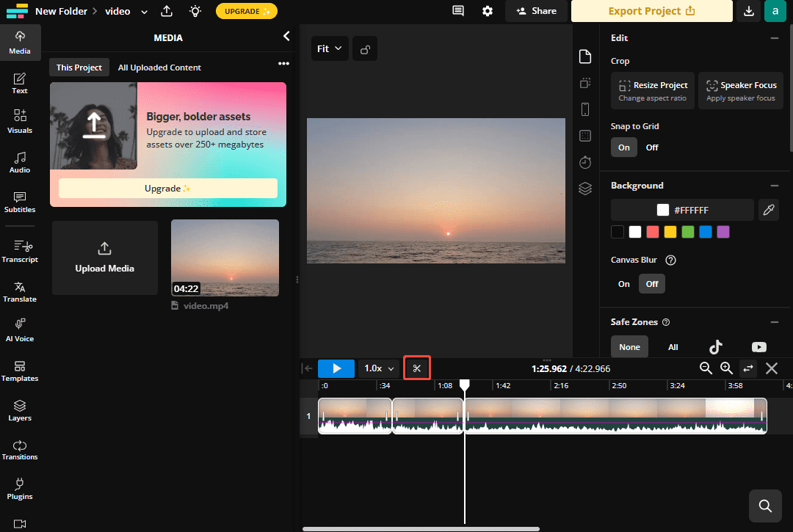Viewport: 793px width, 532px height.
Task: Open the Plugins panel
Action: (20, 489)
